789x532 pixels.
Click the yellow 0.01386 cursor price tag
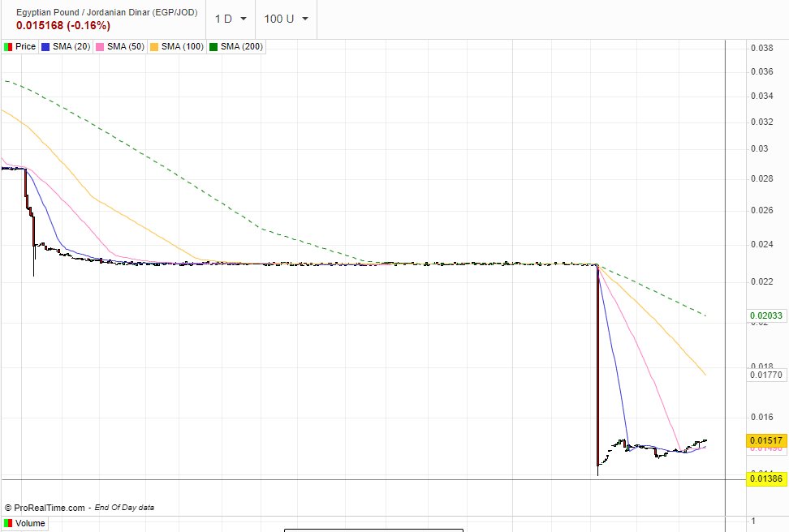coord(766,478)
